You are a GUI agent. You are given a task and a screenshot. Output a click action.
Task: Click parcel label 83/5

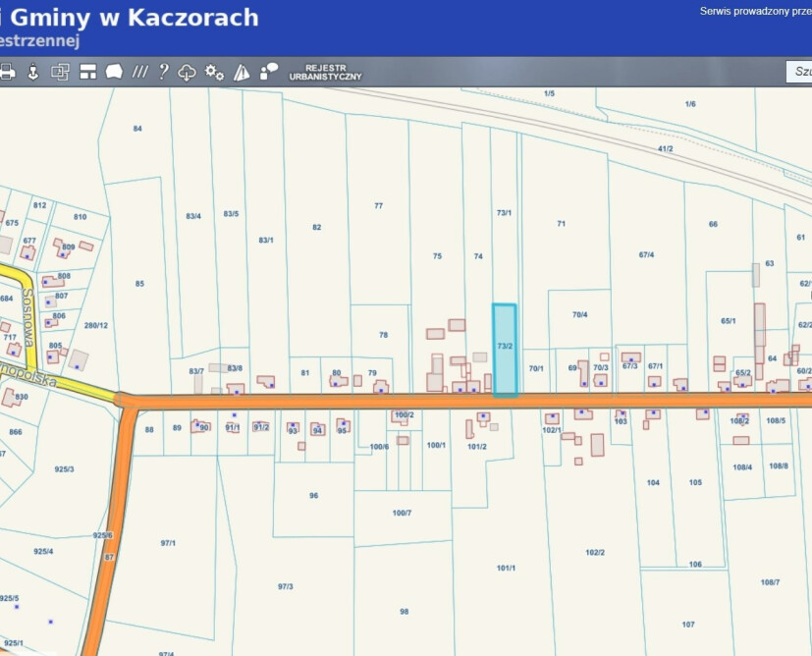pos(231,213)
